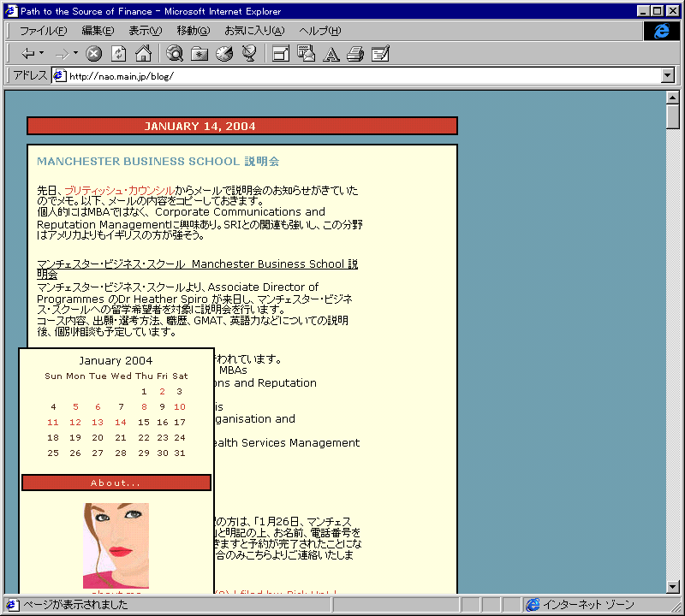Open calendar date 2 link
The width and height of the screenshot is (685, 616).
pyautogui.click(x=162, y=392)
